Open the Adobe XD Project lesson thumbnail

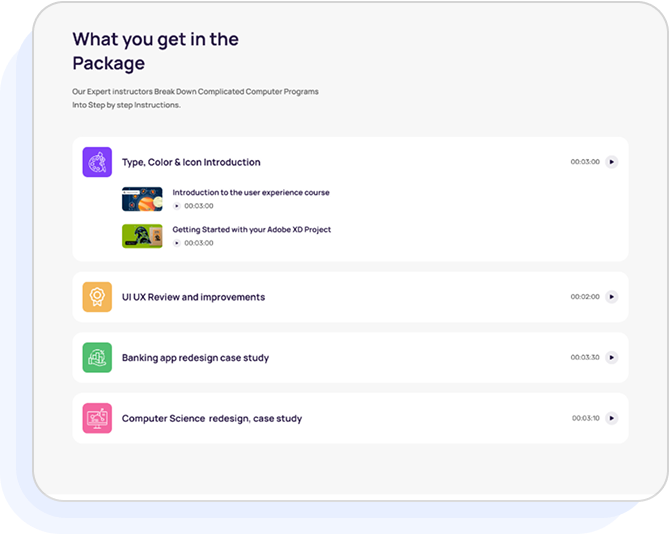click(x=142, y=236)
